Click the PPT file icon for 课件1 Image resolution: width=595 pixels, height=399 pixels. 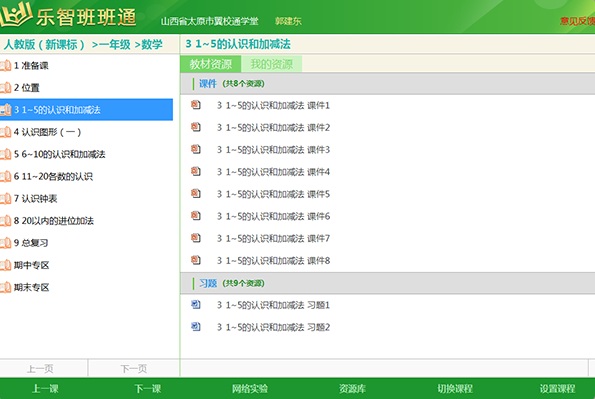(x=195, y=104)
